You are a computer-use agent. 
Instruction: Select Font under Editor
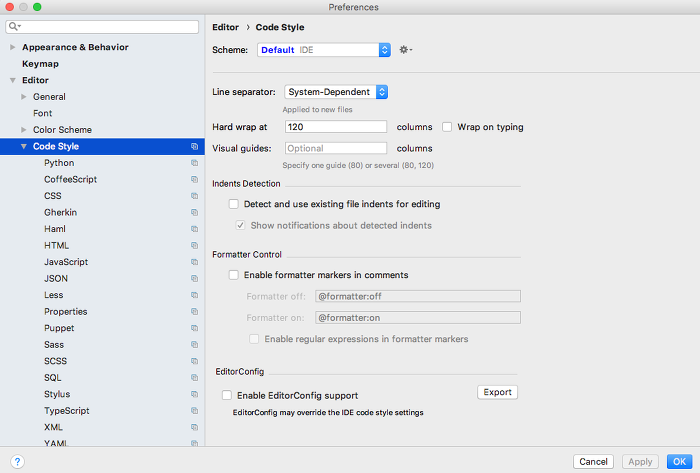click(x=42, y=113)
